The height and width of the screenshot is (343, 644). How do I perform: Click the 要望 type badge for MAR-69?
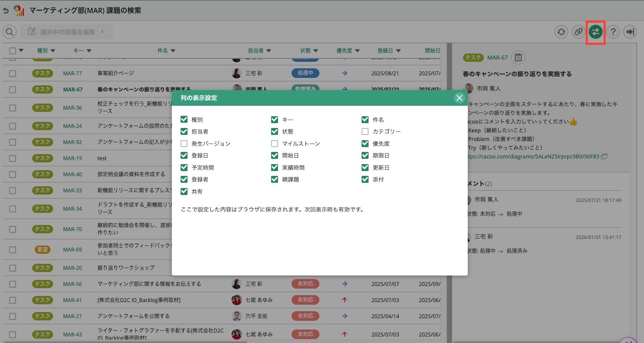coord(43,250)
